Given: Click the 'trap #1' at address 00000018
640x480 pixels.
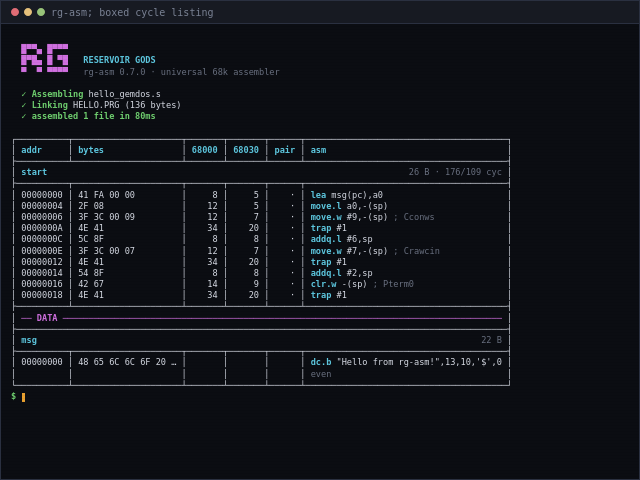Looking at the screenshot, I should 329,295.
